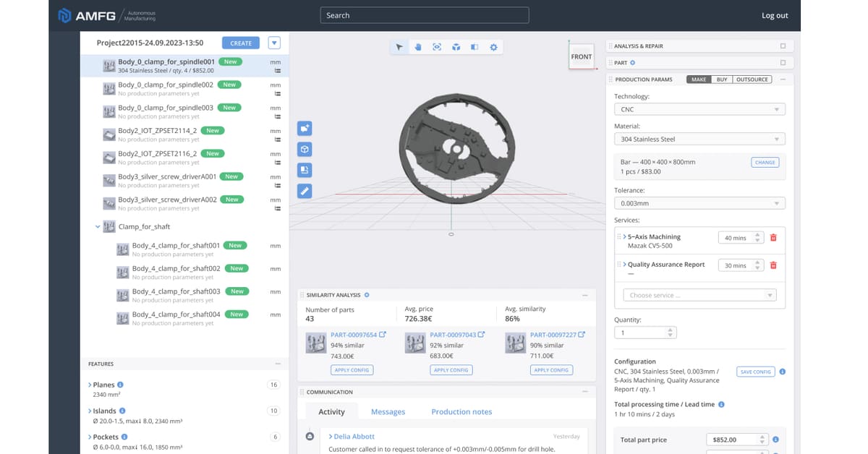The height and width of the screenshot is (454, 868).
Task: Open PART-00097227 external link icon
Action: 581,335
